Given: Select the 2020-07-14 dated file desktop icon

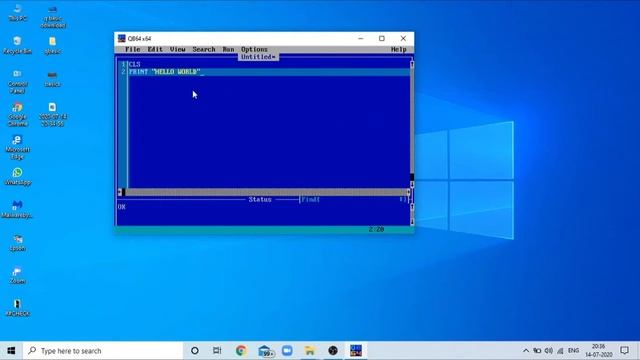Looking at the screenshot, I should coord(53,115).
